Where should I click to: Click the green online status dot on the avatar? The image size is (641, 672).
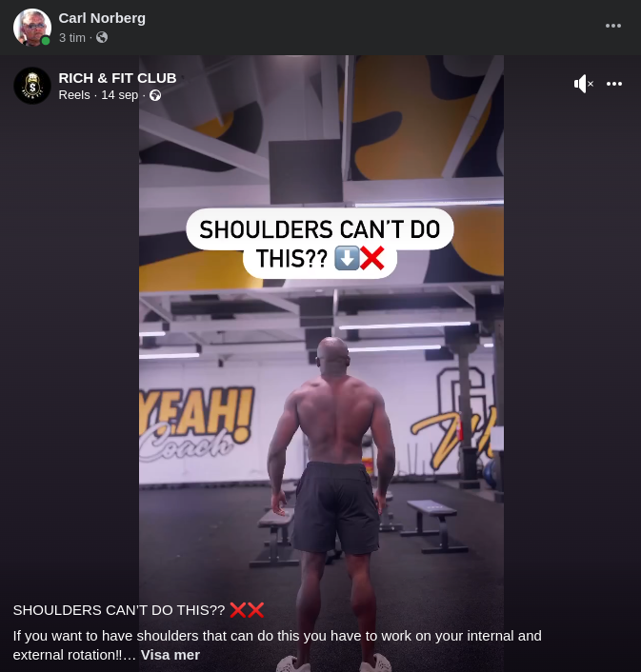[46, 41]
